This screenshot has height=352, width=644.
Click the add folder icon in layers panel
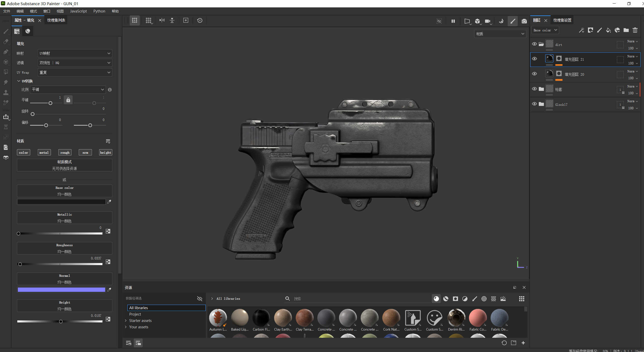click(626, 30)
